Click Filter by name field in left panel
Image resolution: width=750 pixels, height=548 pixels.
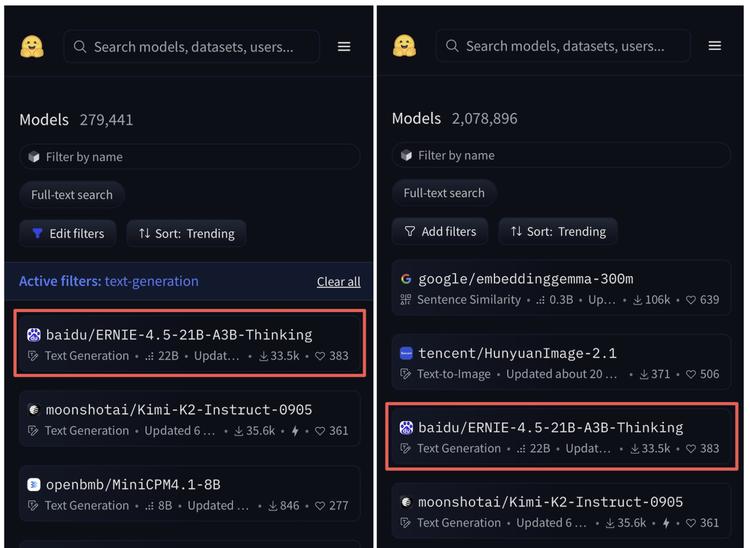pos(189,157)
